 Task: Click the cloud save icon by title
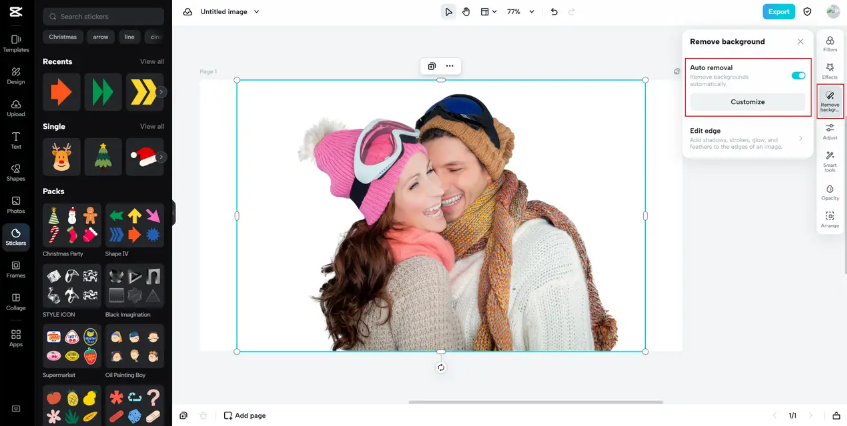(187, 12)
